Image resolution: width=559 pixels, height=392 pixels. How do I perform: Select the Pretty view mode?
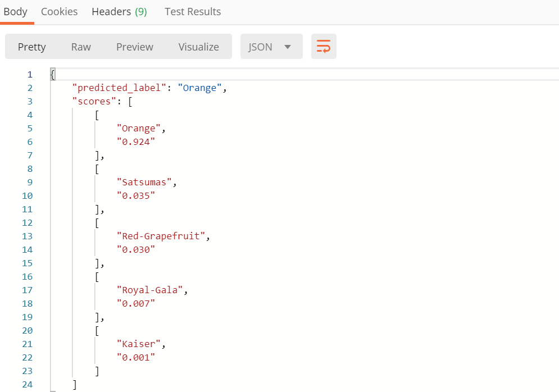(31, 47)
